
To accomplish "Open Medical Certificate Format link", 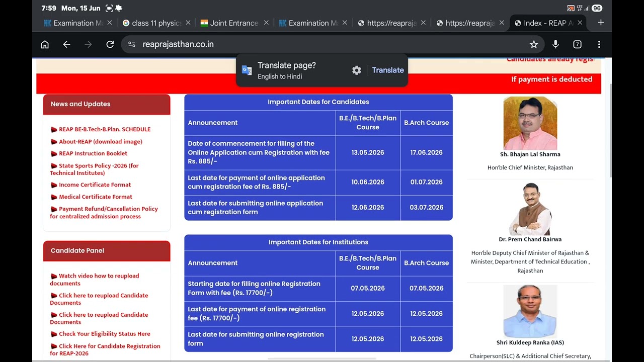I will point(96,197).
